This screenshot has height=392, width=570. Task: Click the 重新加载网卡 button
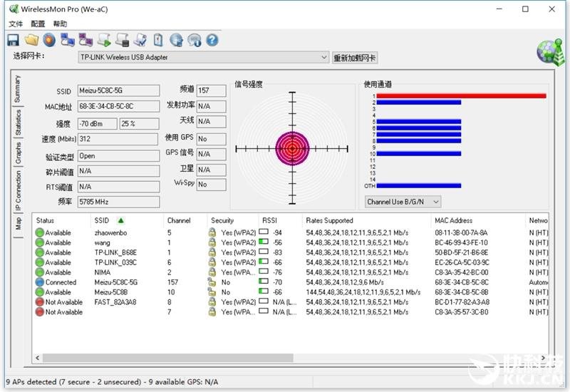pyautogui.click(x=355, y=58)
